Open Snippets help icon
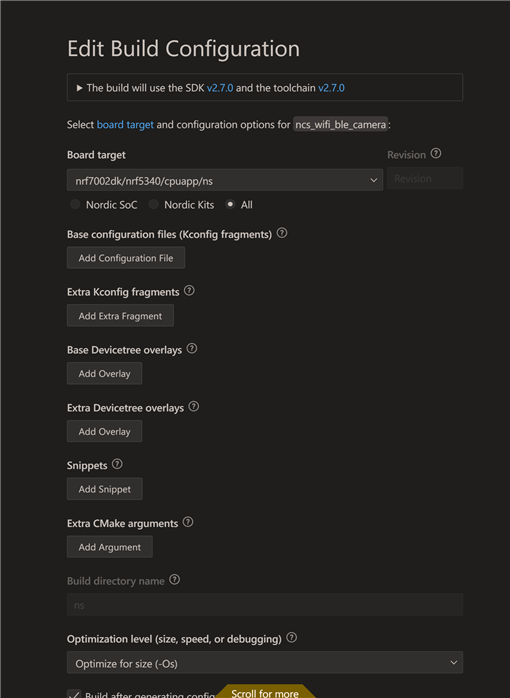This screenshot has width=510, height=698. coord(117,464)
